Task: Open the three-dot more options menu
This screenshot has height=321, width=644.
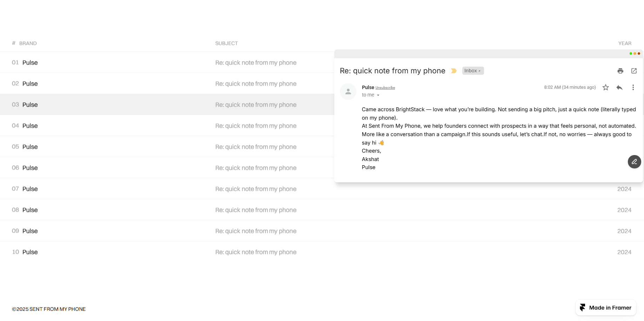Action: click(x=633, y=87)
